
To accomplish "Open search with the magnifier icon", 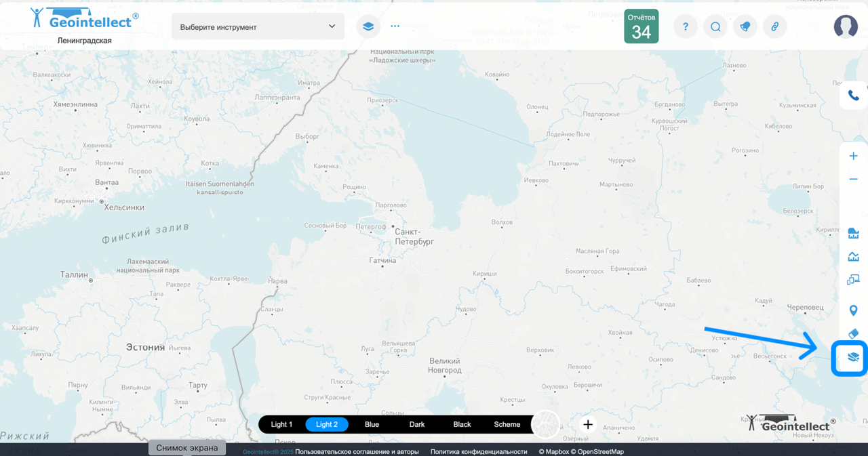I will (x=715, y=27).
